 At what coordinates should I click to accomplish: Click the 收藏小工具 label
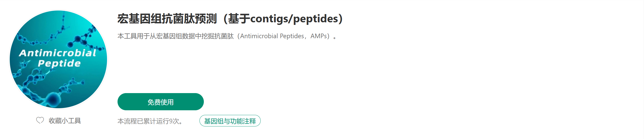(x=65, y=121)
